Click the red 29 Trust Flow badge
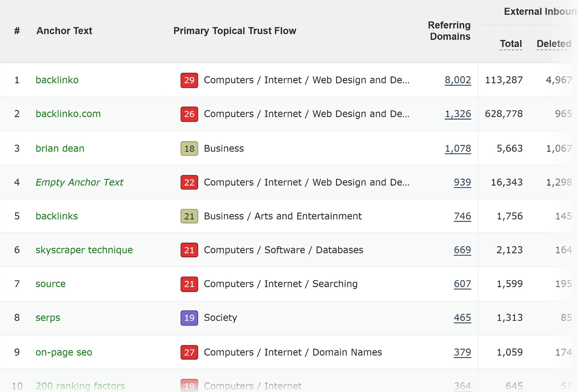 pyautogui.click(x=189, y=80)
